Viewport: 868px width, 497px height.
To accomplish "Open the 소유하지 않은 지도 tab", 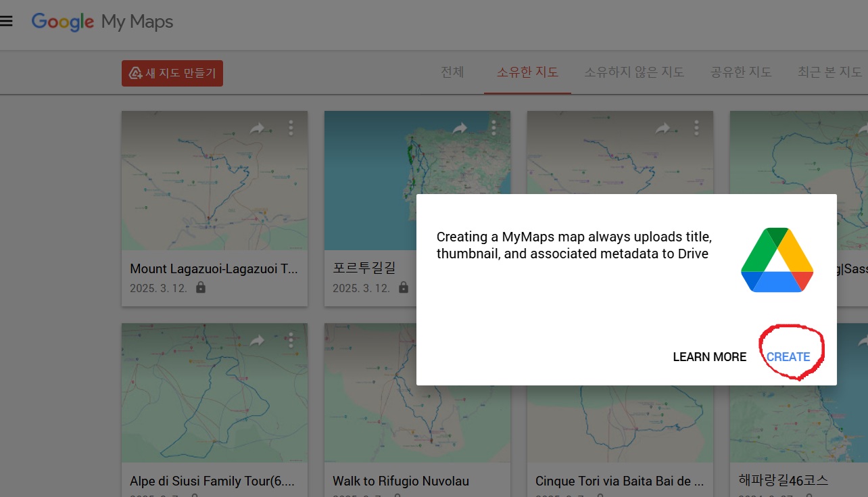I will pos(634,72).
